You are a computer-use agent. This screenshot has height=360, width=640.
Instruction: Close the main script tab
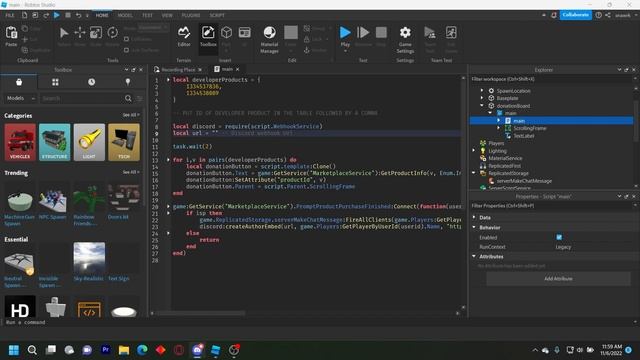[237, 69]
